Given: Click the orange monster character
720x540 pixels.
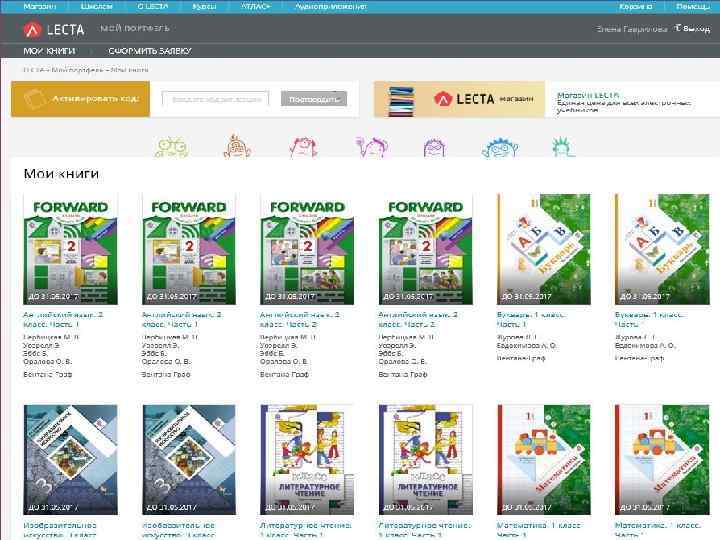Looking at the screenshot, I should (237, 146).
